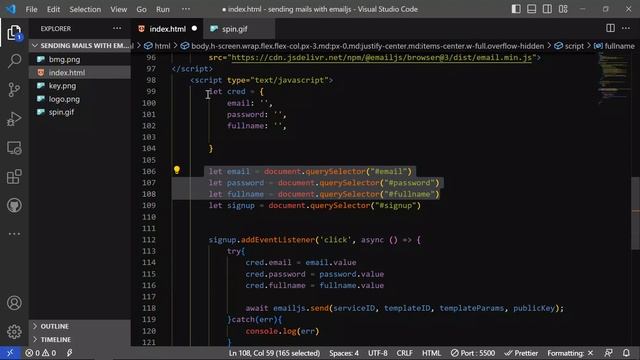Open Explorer views and more actions
Viewport: 640px width, 360px height.
pyautogui.click(x=117, y=28)
